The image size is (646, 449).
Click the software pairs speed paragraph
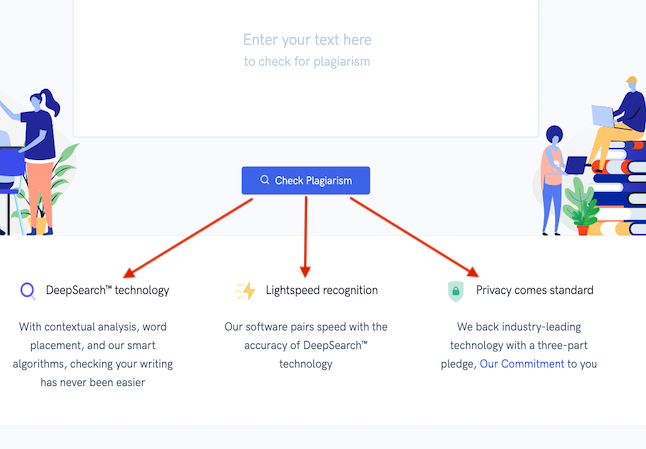306,345
